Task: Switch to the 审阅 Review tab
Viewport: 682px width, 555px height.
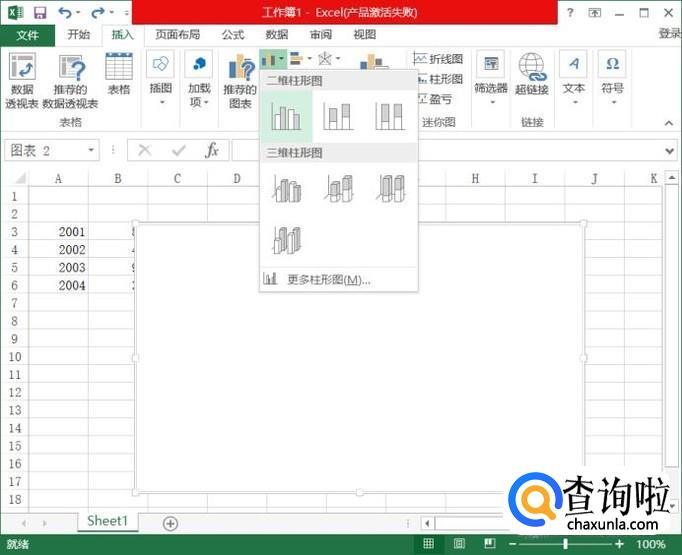Action: click(x=321, y=34)
